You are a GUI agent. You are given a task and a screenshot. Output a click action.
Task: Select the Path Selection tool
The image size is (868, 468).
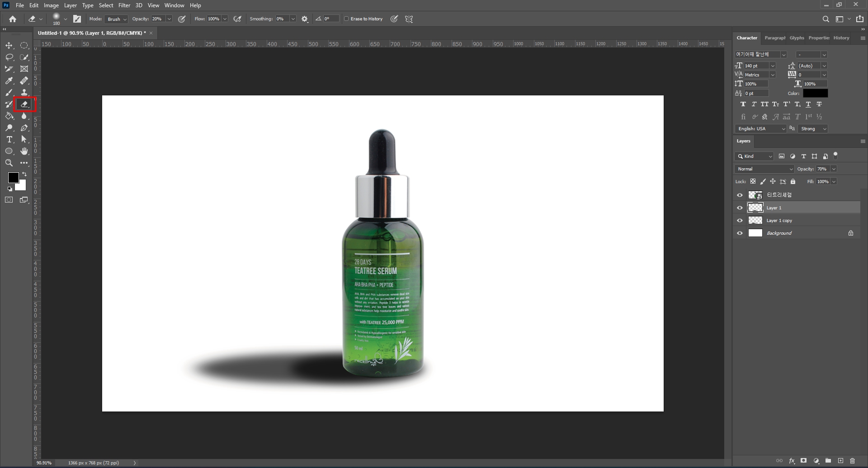click(x=24, y=140)
